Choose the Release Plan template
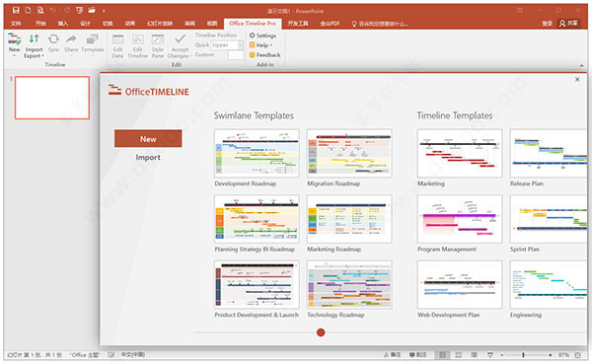The width and height of the screenshot is (592, 364). (549, 153)
